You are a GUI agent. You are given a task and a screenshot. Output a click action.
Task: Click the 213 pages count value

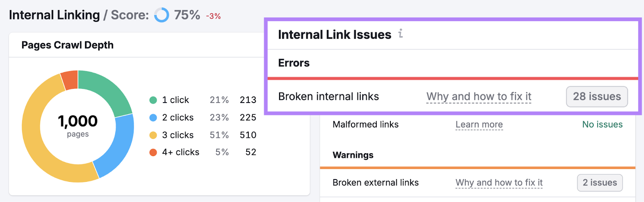click(x=248, y=100)
